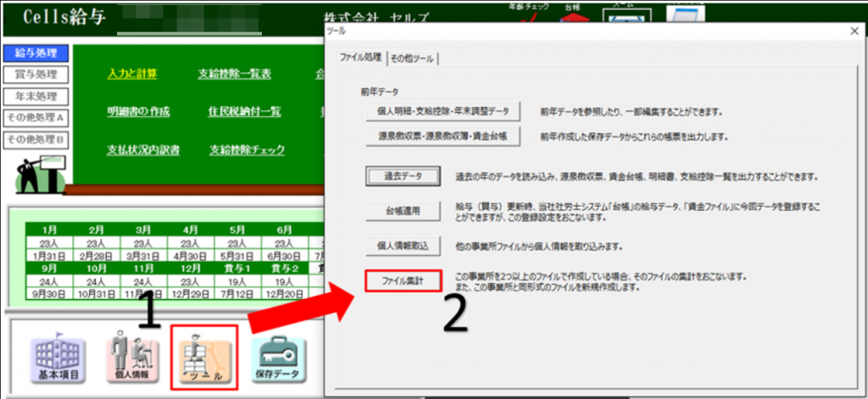868x399 pixels.
Task: Click the 7月12日 date cell under 賞与1
Action: (237, 294)
